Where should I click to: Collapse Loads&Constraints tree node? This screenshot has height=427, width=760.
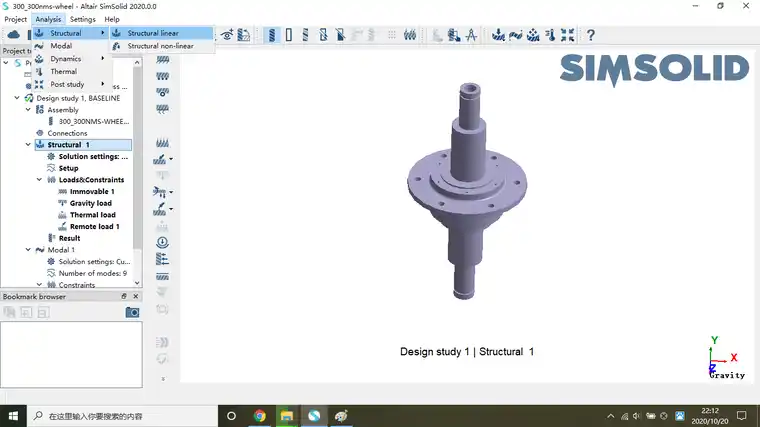[39, 180]
